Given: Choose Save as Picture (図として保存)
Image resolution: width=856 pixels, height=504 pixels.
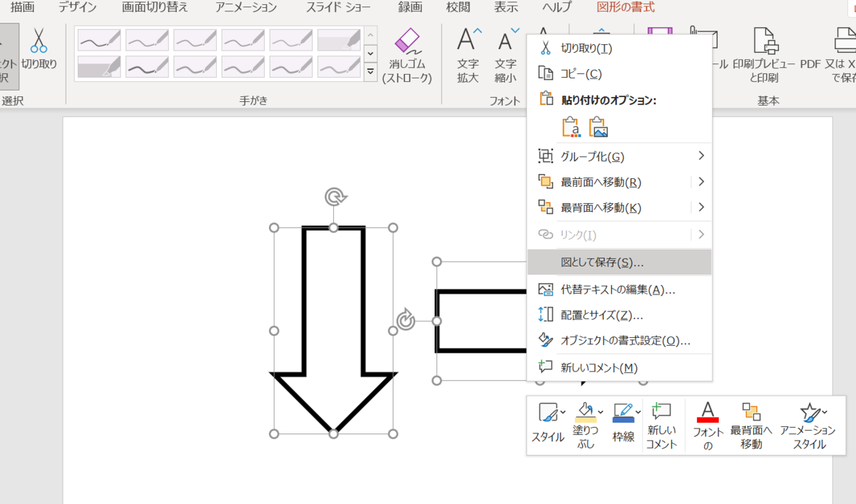Looking at the screenshot, I should 619,262.
